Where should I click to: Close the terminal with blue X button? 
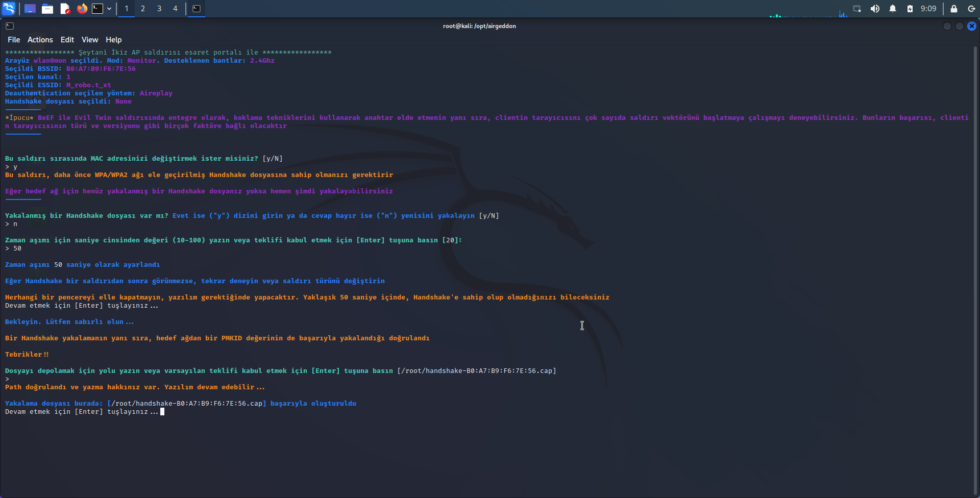972,26
